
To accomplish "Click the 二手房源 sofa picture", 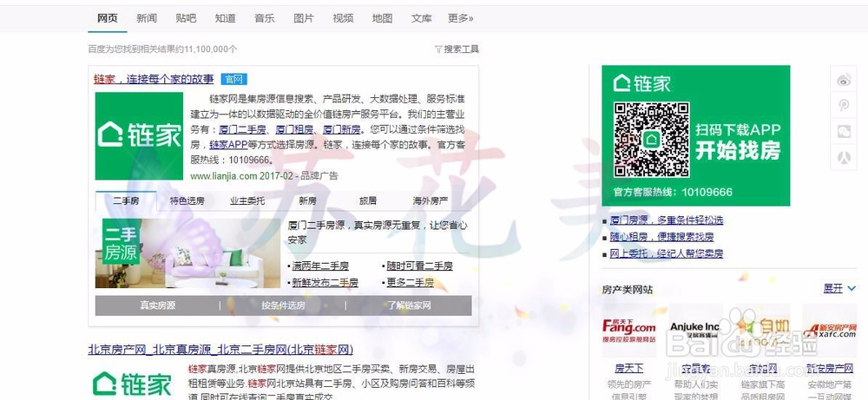I will [x=187, y=252].
